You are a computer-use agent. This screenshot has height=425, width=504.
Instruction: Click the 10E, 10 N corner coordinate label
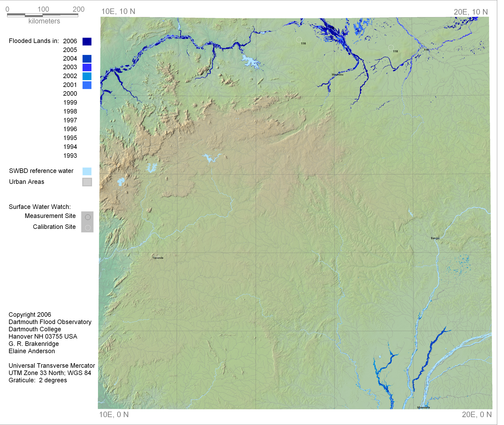pyautogui.click(x=118, y=11)
